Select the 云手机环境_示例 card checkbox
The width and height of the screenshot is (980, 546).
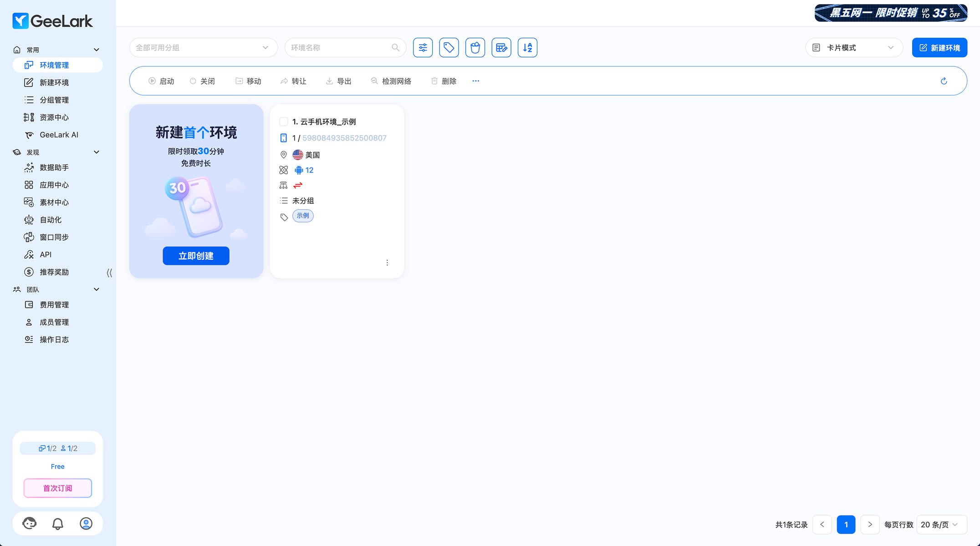283,121
